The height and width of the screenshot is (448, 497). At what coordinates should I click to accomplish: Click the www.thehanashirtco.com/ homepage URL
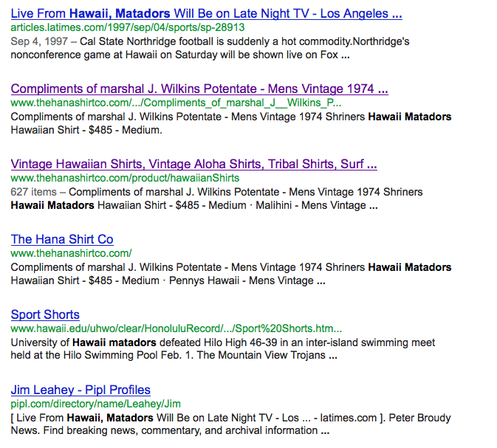[x=71, y=253]
